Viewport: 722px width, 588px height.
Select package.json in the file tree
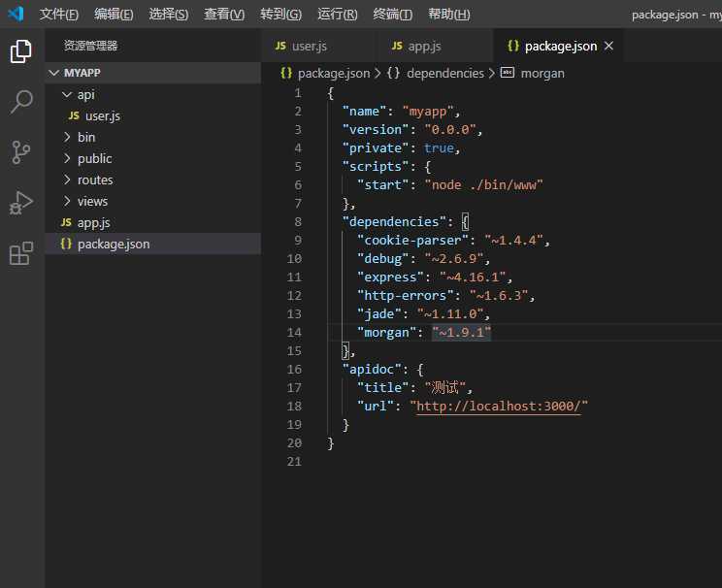[153, 244]
